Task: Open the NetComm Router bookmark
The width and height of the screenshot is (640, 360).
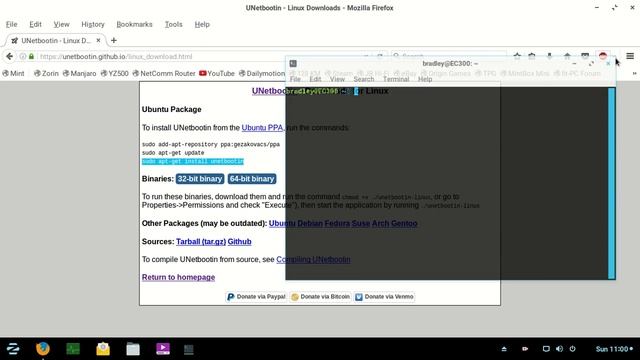Action: (x=164, y=73)
